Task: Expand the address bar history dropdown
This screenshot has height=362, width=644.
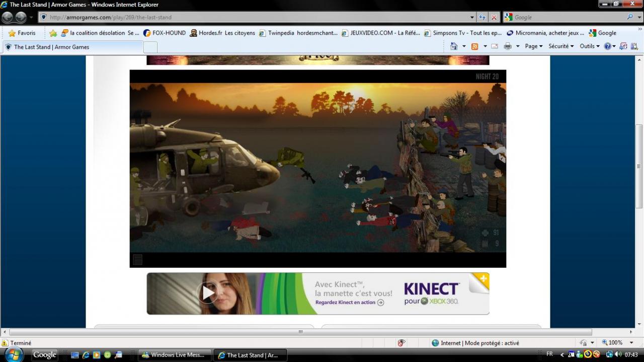Action: (x=472, y=17)
